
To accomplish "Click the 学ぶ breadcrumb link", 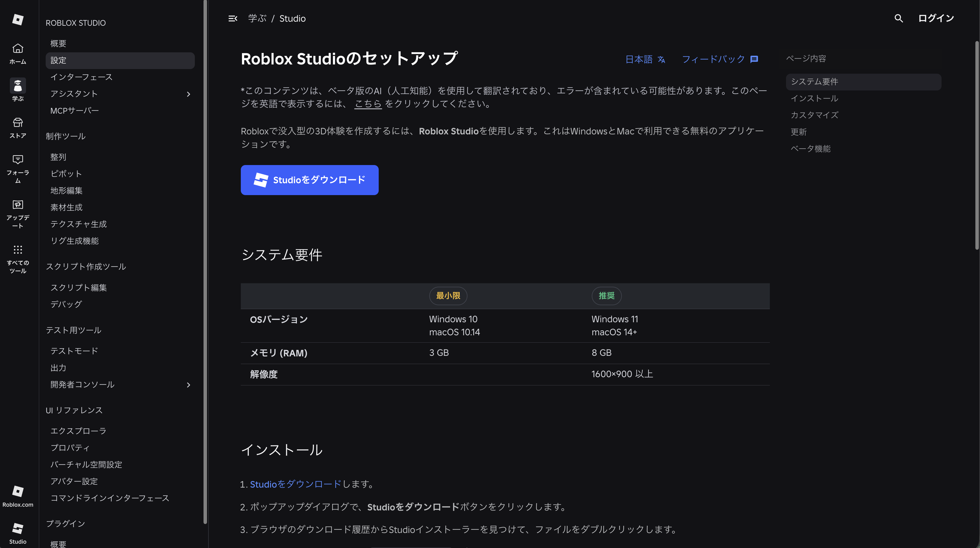I will (257, 18).
